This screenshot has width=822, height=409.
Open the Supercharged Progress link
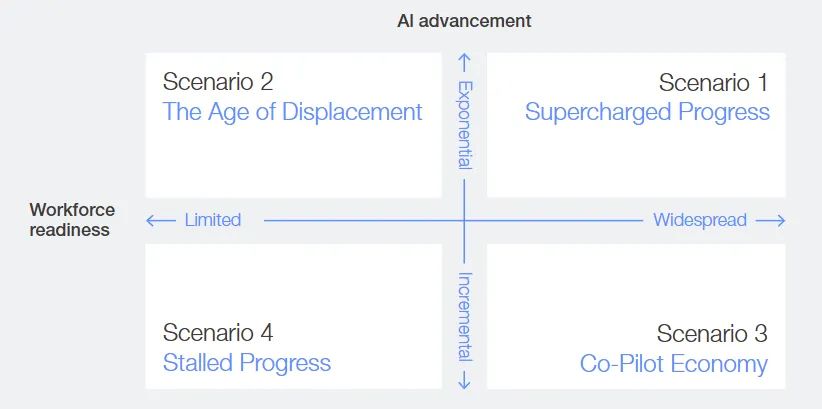[647, 111]
